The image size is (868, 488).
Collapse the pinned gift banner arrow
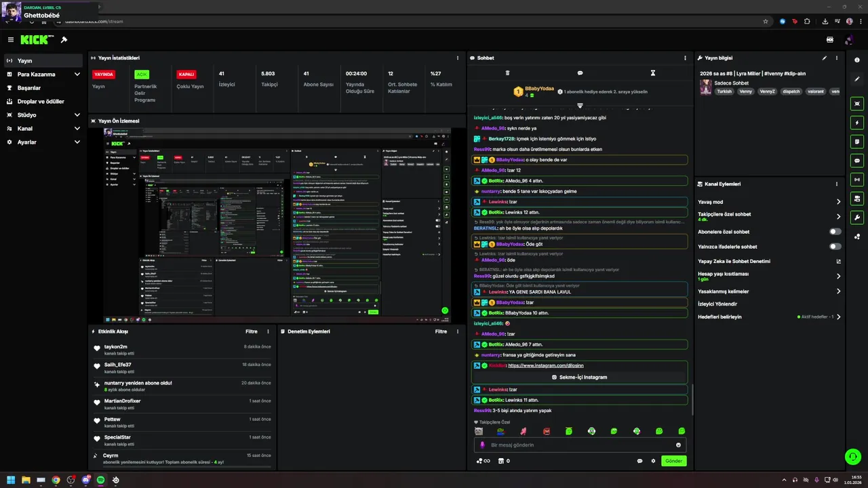(x=580, y=105)
